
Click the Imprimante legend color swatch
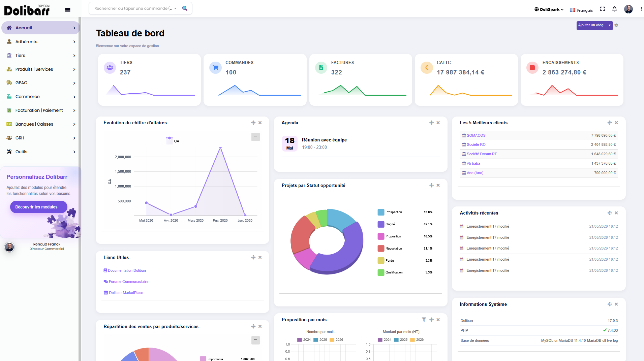point(203,359)
